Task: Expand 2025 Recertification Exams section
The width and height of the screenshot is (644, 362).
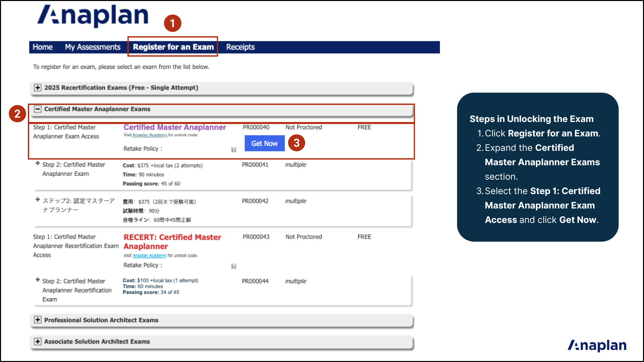Action: coord(38,88)
